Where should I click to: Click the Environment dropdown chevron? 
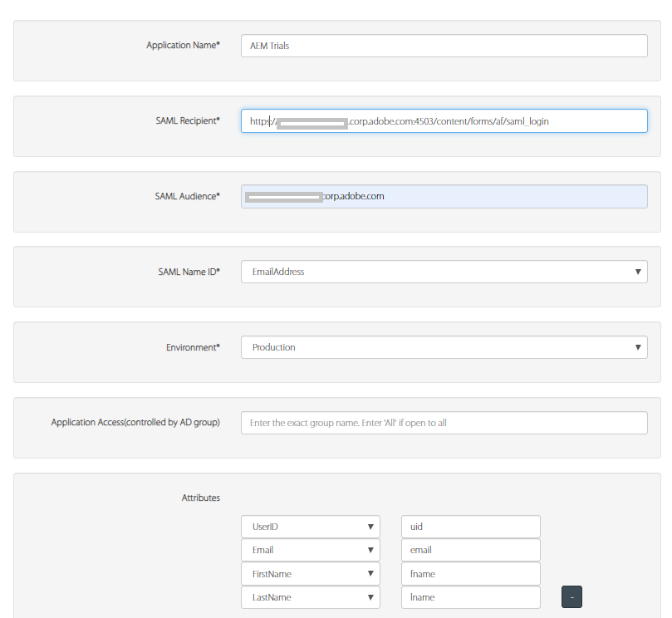pyautogui.click(x=638, y=347)
